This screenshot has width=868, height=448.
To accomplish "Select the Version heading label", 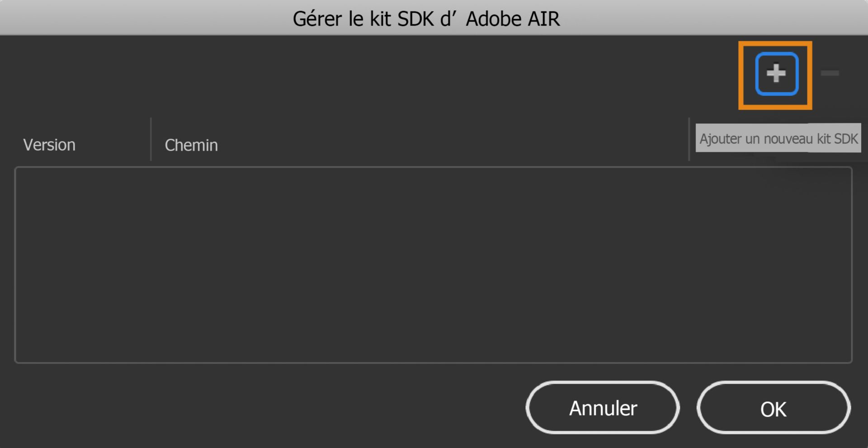I will tap(49, 145).
